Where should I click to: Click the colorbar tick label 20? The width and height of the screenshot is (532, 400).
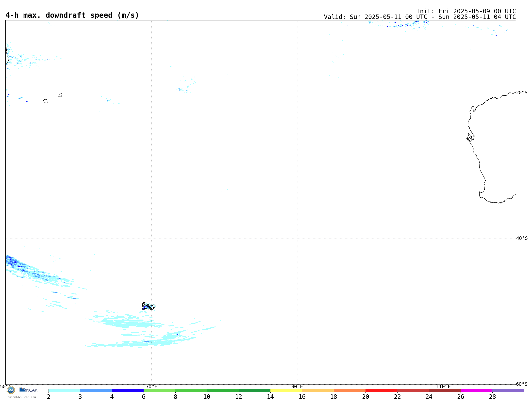(x=366, y=397)
